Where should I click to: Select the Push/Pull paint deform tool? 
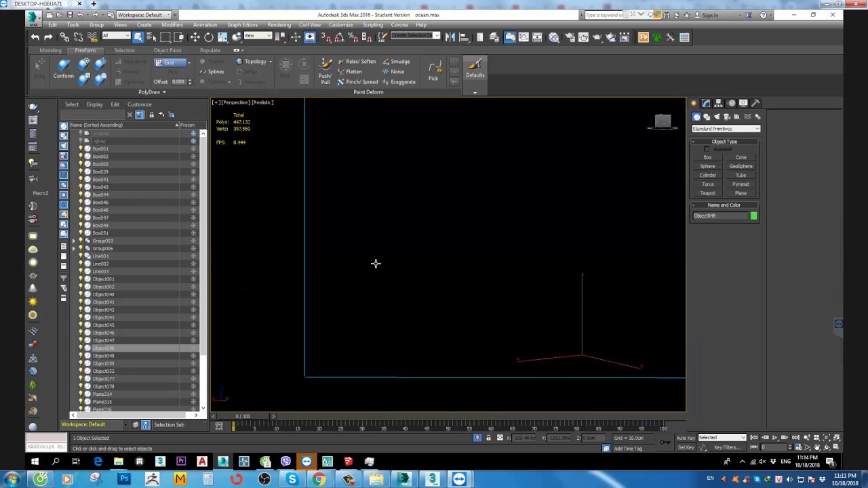tap(325, 70)
